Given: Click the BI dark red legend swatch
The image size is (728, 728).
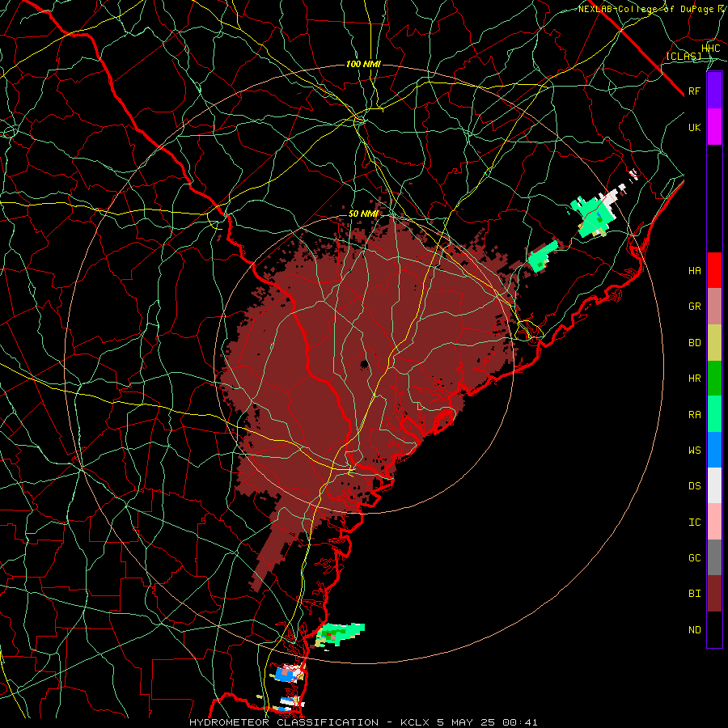Looking at the screenshot, I should (714, 594).
